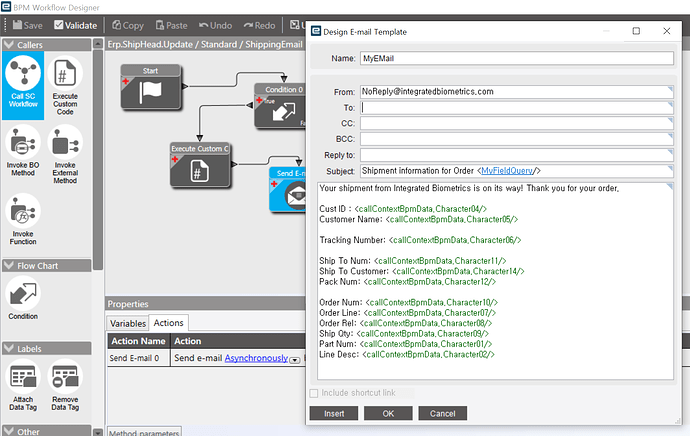Viewport: 690px width, 436px height.
Task: Collapse the Flow Chart palette section
Action: tap(9, 265)
